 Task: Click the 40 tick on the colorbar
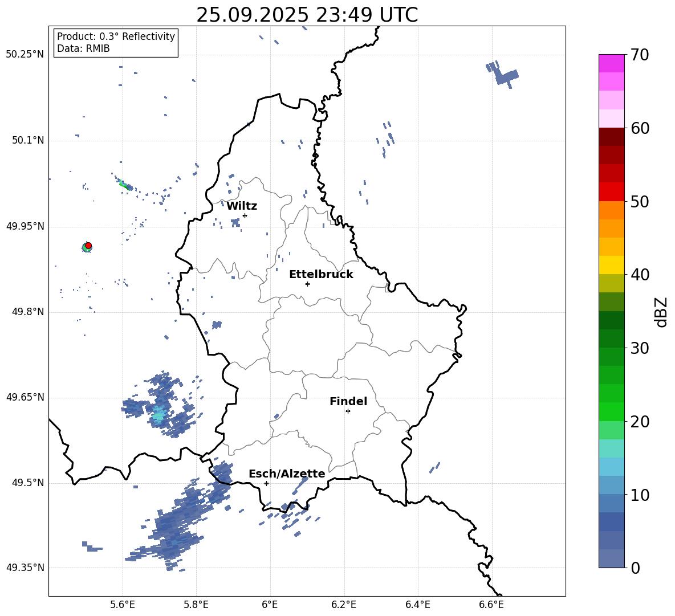click(640, 275)
